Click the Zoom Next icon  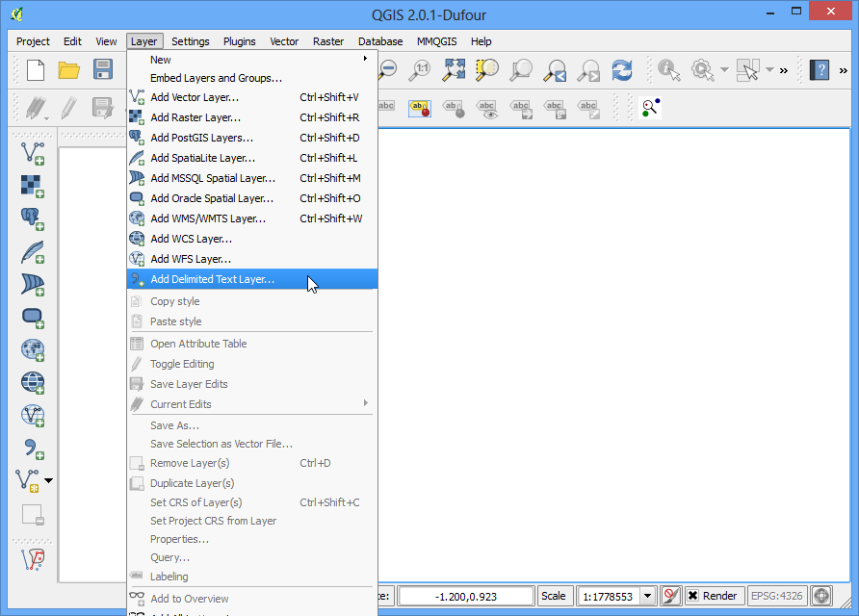click(589, 70)
